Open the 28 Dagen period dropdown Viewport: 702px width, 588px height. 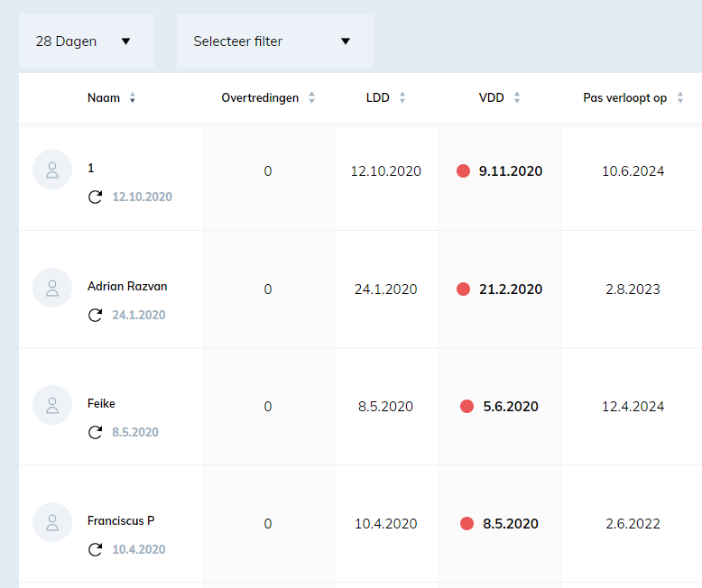pos(86,41)
